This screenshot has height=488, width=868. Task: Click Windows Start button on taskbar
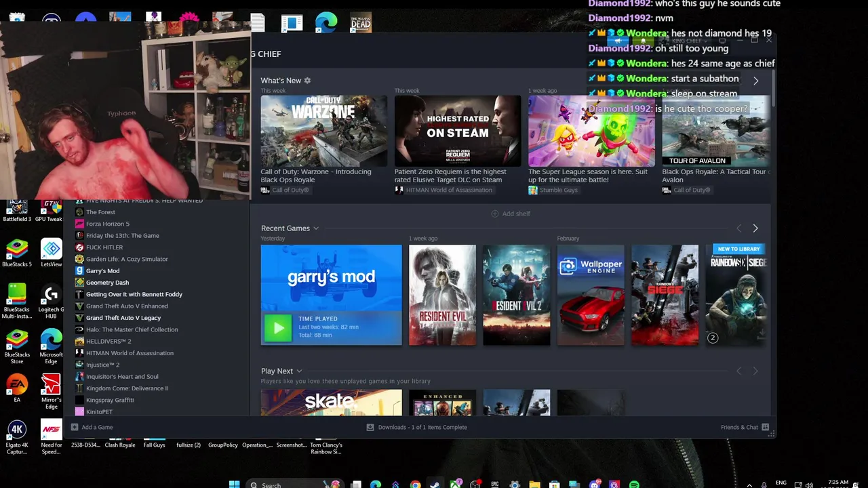pyautogui.click(x=234, y=485)
